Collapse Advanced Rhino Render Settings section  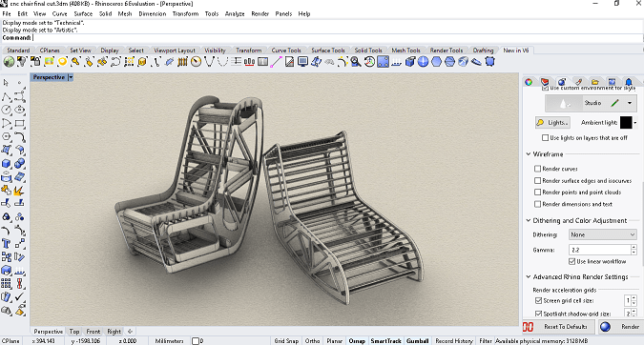pyautogui.click(x=529, y=277)
